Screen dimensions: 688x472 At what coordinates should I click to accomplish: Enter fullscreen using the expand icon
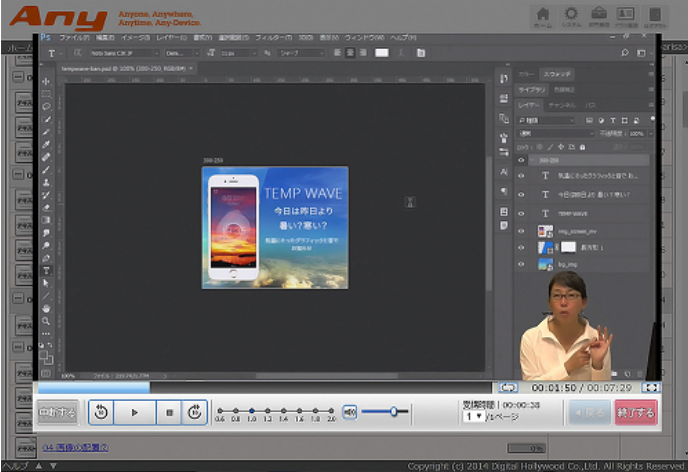coord(651,387)
